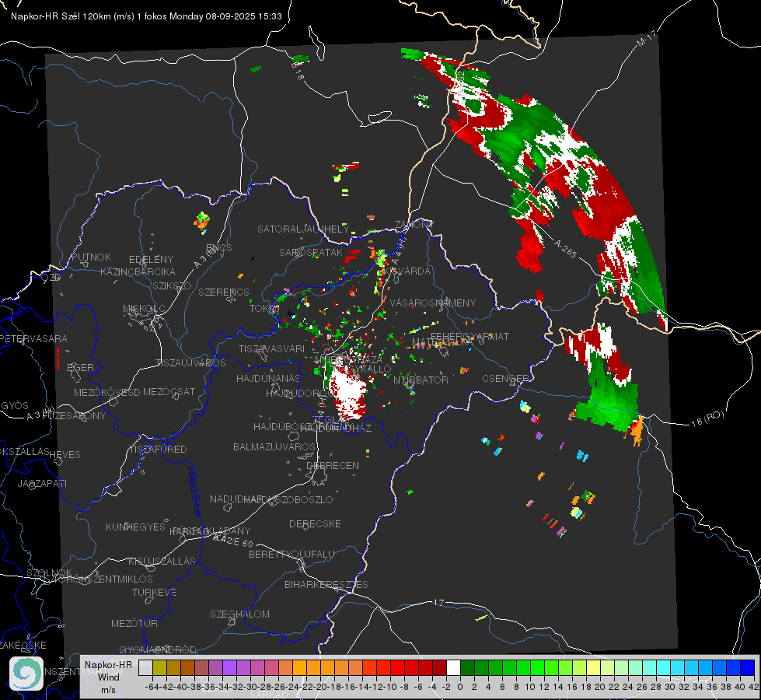The width and height of the screenshot is (761, 700).
Task: Pick the darkest green swatch right of white
Action: (467, 667)
